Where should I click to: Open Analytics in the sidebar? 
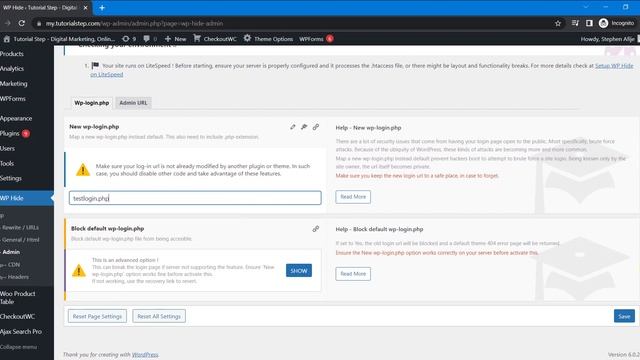tap(12, 69)
